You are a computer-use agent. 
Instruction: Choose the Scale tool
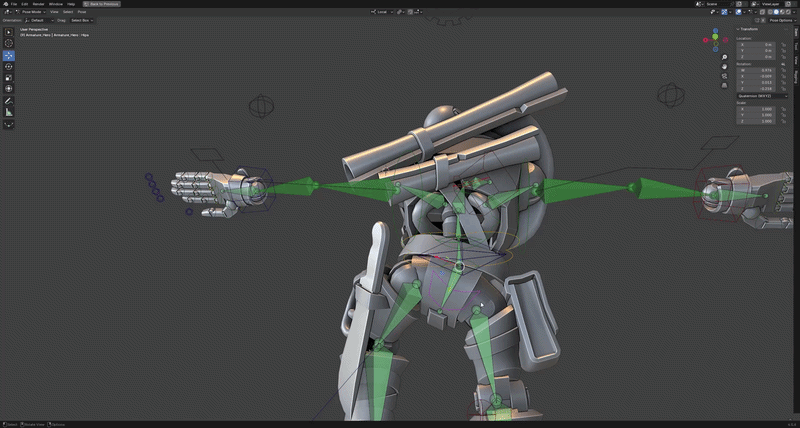tap(9, 78)
